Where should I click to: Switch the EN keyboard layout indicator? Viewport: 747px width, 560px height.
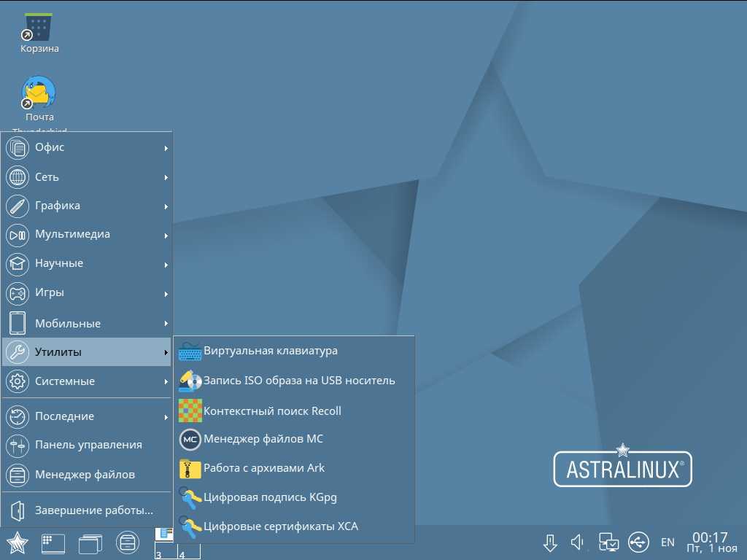[x=667, y=542]
